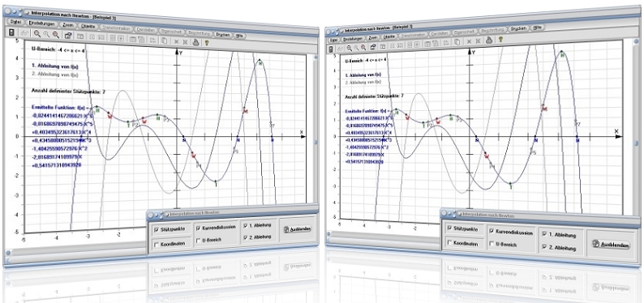
Task: Toggle Koordinaten checkbox in left panel
Action: click(156, 244)
